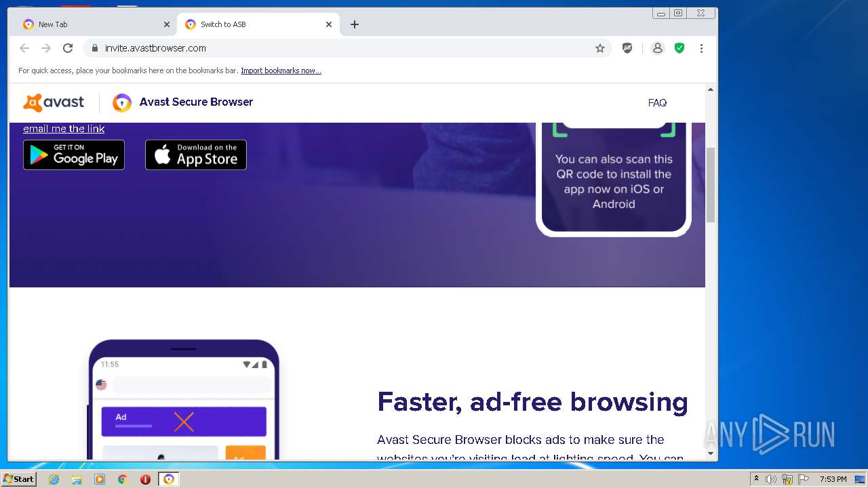Open the browser three-dot menu
The width and height of the screenshot is (868, 488).
[701, 48]
